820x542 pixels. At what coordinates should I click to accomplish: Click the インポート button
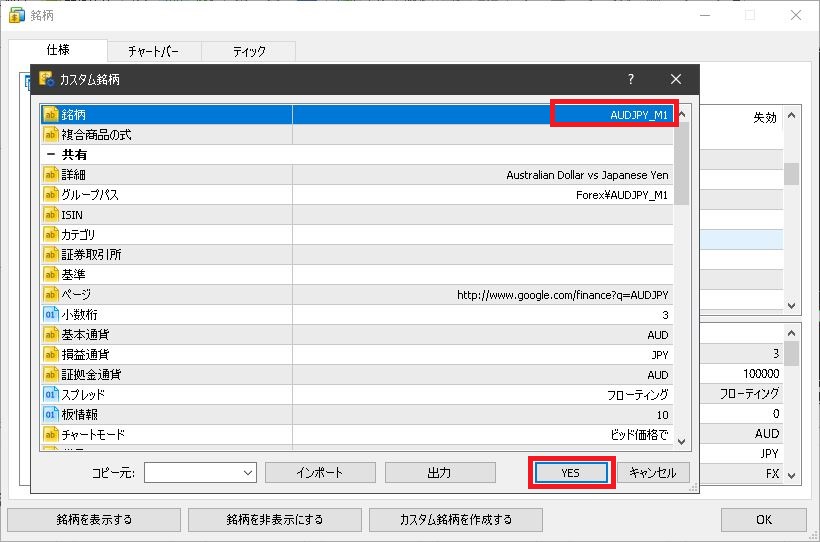(x=320, y=472)
